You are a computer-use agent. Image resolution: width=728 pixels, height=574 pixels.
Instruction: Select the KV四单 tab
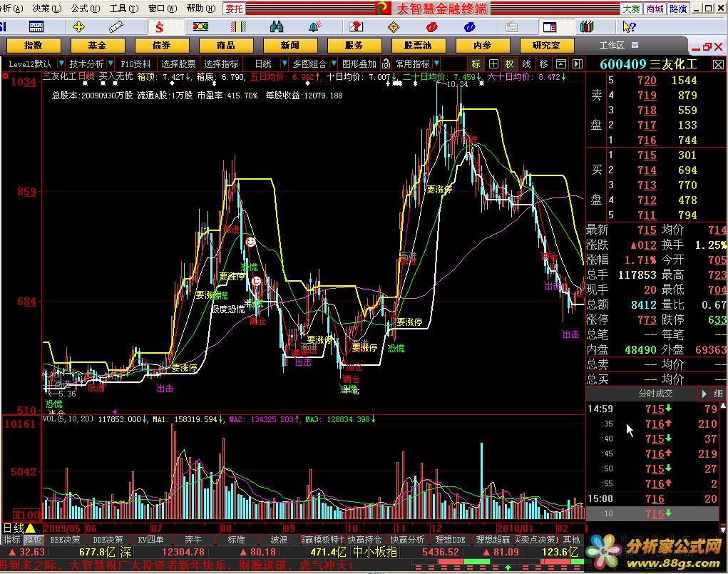pyautogui.click(x=150, y=540)
